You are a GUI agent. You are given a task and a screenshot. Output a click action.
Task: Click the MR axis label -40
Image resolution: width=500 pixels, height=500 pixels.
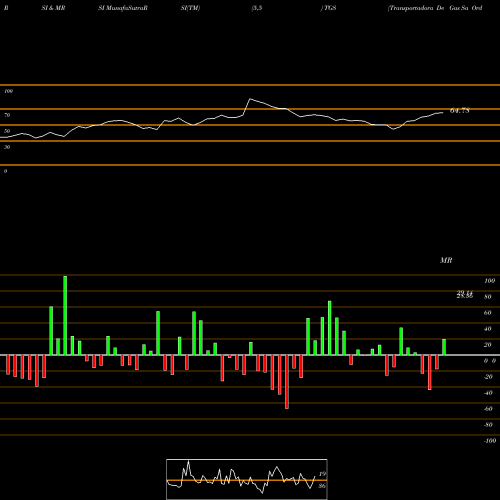tap(488, 393)
